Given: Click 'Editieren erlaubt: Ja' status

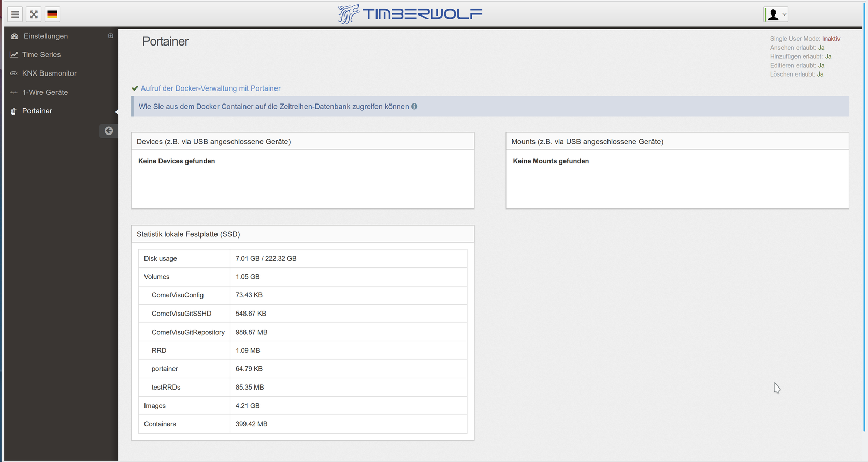Looking at the screenshot, I should click(x=797, y=65).
